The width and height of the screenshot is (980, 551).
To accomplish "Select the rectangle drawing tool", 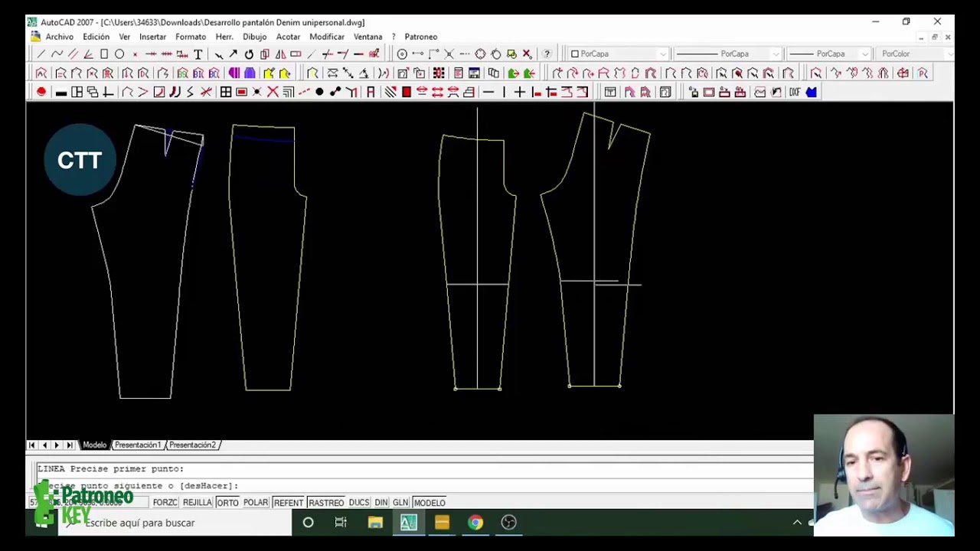I will 104,54.
